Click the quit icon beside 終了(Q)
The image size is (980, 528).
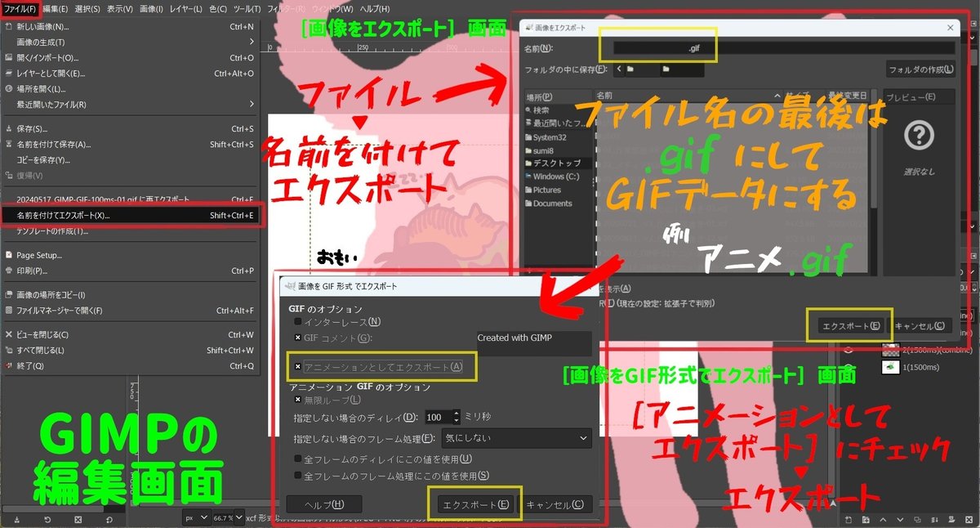(8, 365)
